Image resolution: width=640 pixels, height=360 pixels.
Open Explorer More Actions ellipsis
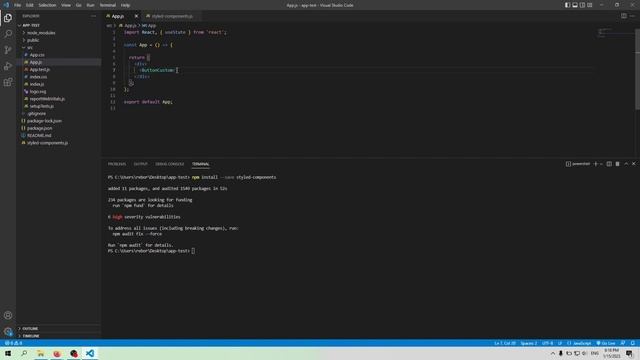93,16
